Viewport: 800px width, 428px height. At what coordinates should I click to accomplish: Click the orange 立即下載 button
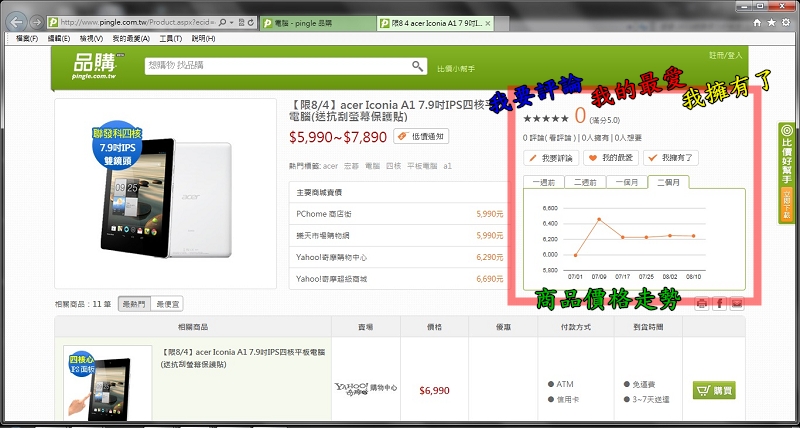click(787, 204)
